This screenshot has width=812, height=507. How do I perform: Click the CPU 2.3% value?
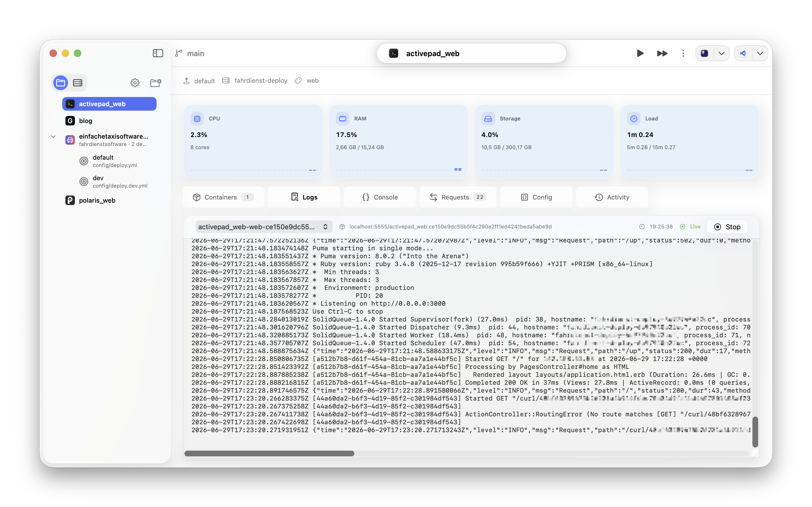pyautogui.click(x=199, y=135)
